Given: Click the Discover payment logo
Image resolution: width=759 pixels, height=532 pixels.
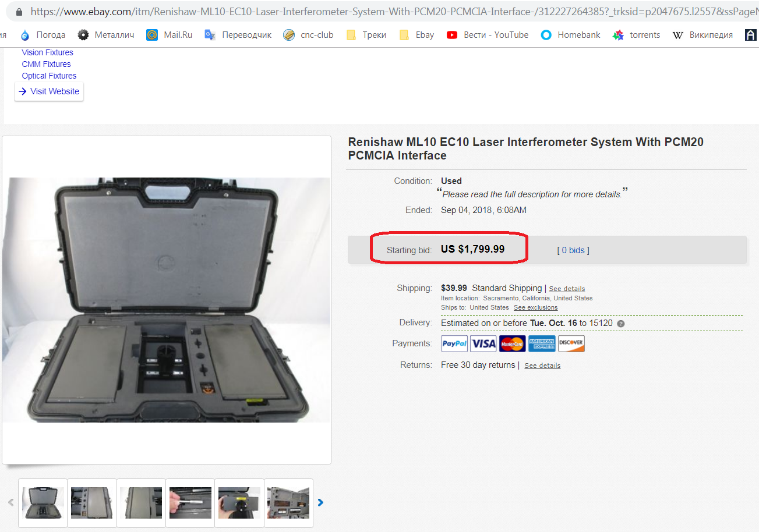Looking at the screenshot, I should click(571, 343).
